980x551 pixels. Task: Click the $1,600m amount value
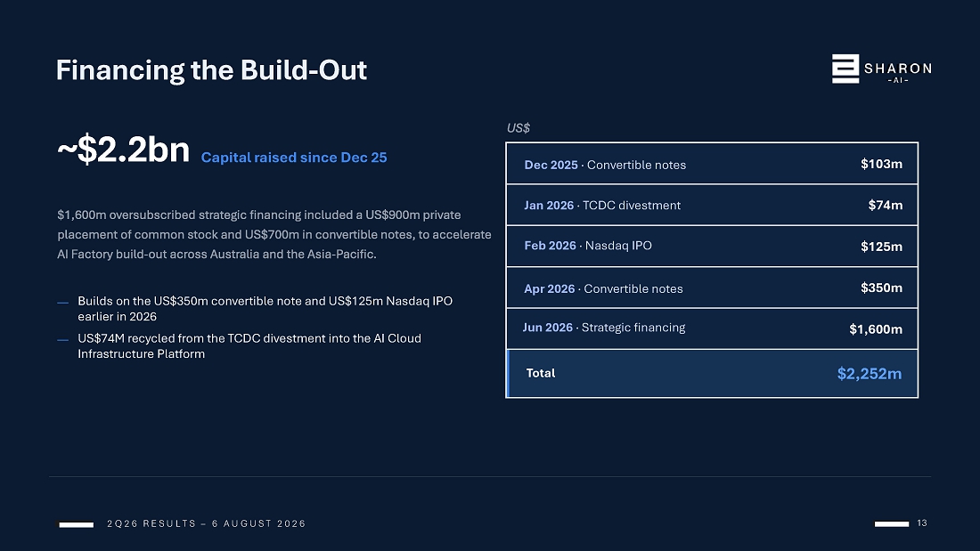[x=876, y=329]
